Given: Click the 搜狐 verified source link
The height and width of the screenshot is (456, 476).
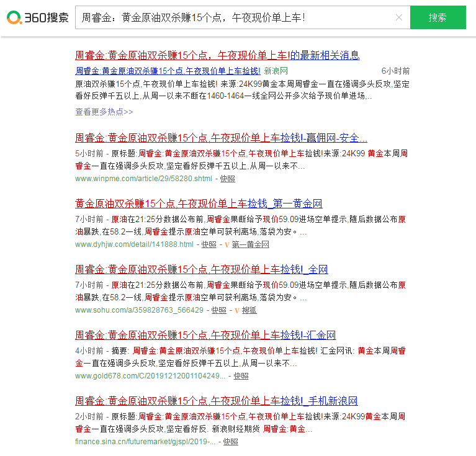Looking at the screenshot, I should point(249,310).
